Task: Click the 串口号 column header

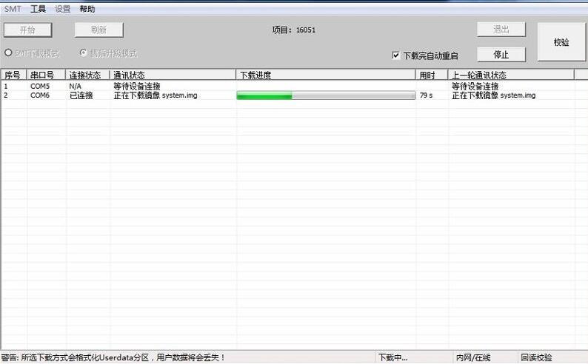Action: pos(46,75)
